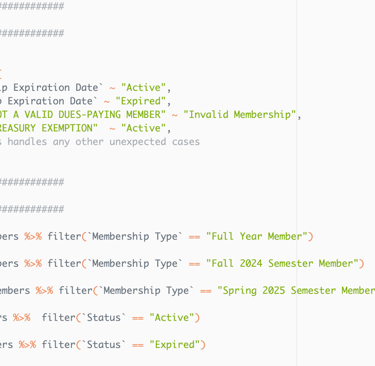
Task: Click the "Spring 2025 Semester Member" string
Action: pos(296,290)
